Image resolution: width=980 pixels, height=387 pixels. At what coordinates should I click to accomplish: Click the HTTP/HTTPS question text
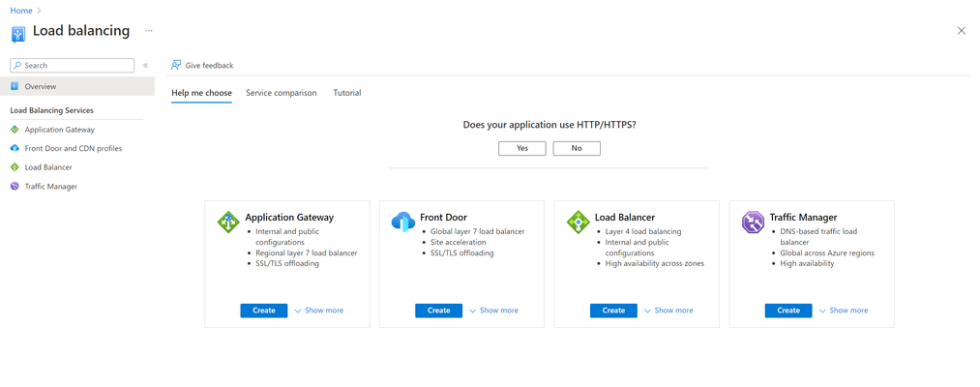coord(549,125)
